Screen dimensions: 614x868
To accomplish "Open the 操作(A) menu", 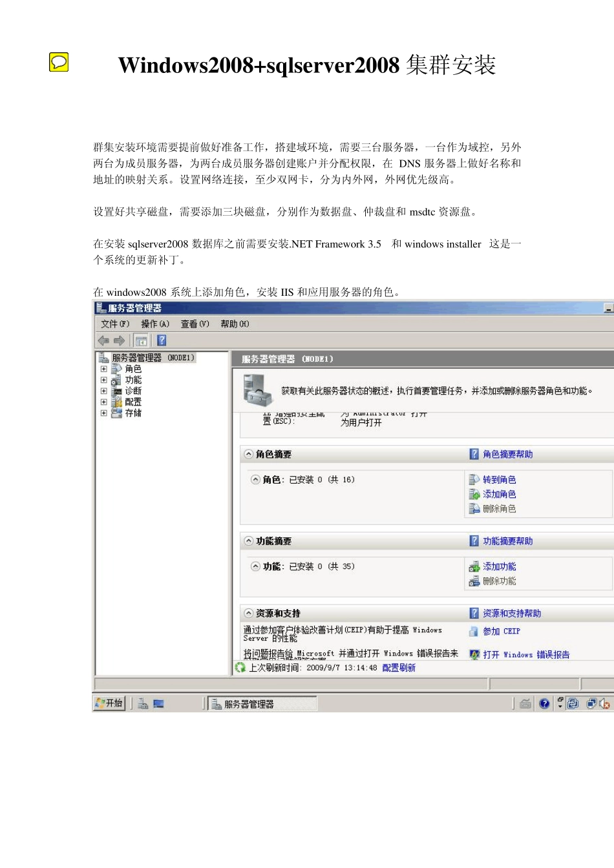I will point(155,324).
